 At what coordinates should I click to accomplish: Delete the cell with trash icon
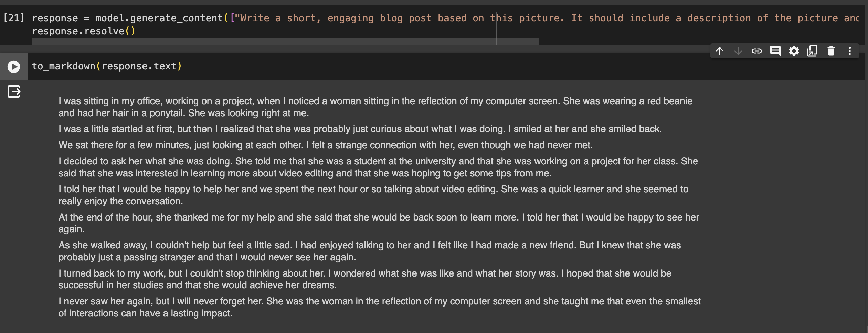pos(831,51)
